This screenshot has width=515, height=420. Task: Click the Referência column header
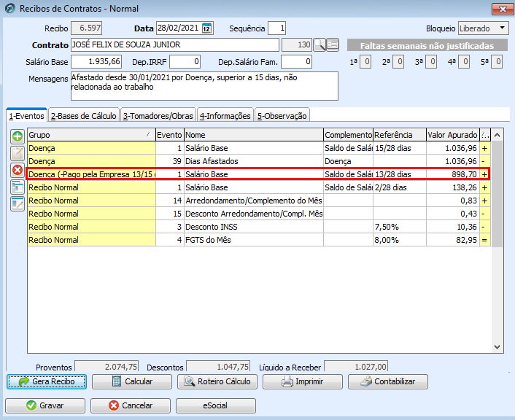pyautogui.click(x=400, y=135)
